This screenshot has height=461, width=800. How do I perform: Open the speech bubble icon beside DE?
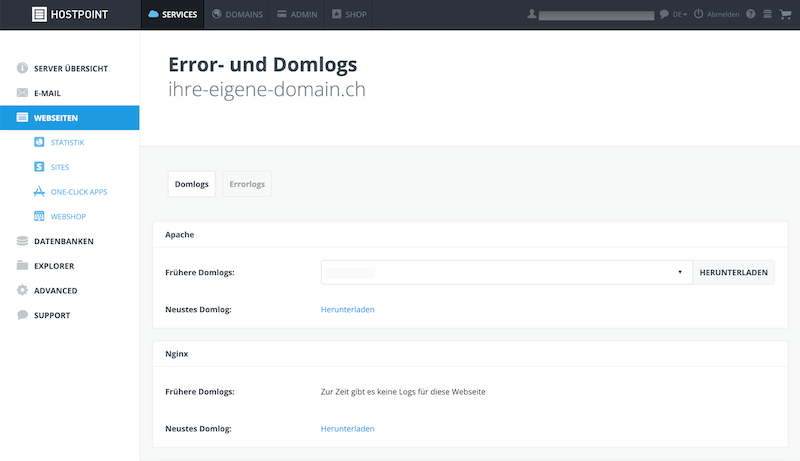pos(664,14)
